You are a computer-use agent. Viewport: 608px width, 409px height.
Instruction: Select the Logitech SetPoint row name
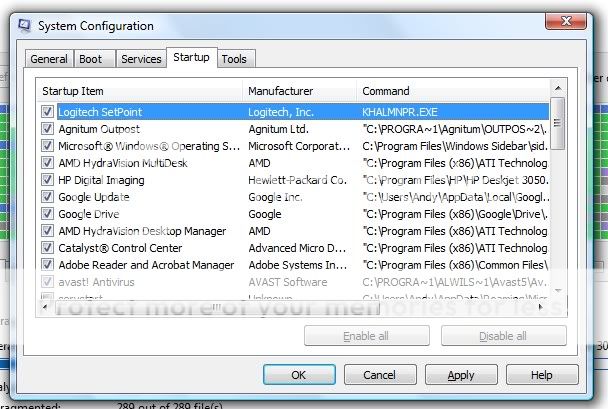pos(100,112)
